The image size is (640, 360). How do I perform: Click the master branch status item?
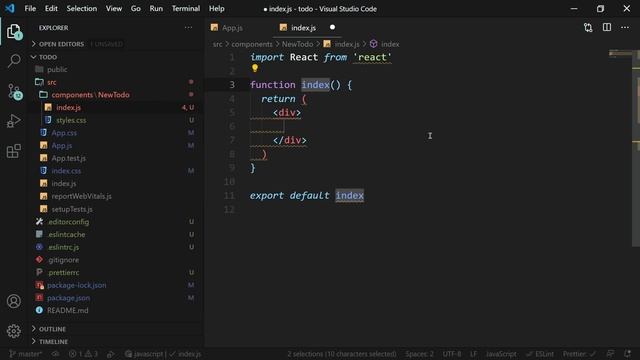(25, 354)
